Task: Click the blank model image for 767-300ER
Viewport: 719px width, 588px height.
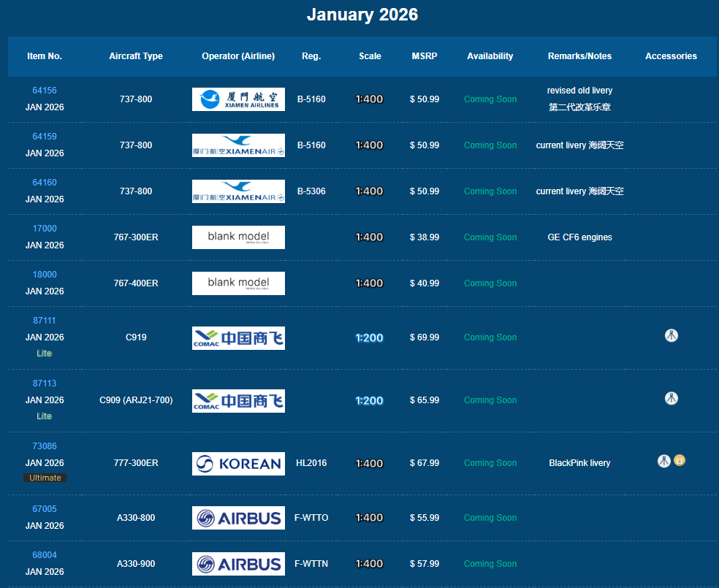Action: pos(238,237)
